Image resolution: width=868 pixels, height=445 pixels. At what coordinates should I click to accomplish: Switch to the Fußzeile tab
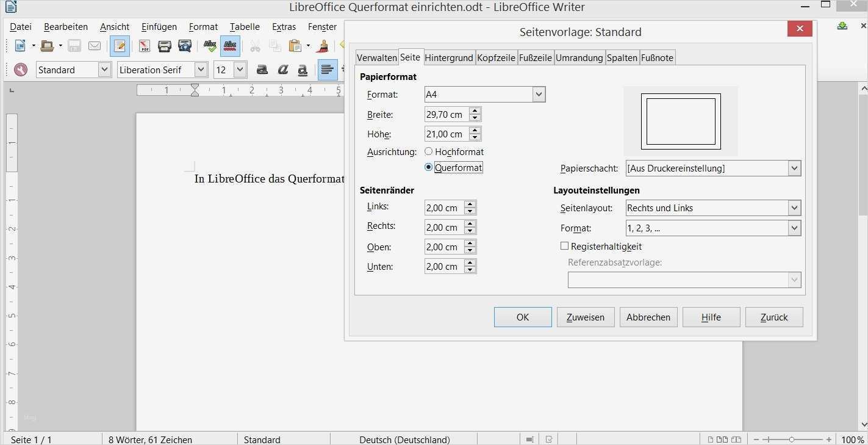coord(536,57)
